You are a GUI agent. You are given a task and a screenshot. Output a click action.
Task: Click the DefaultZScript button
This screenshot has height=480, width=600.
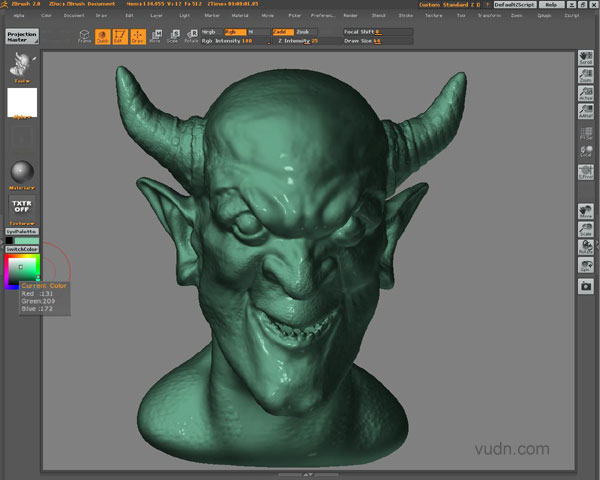pos(515,5)
